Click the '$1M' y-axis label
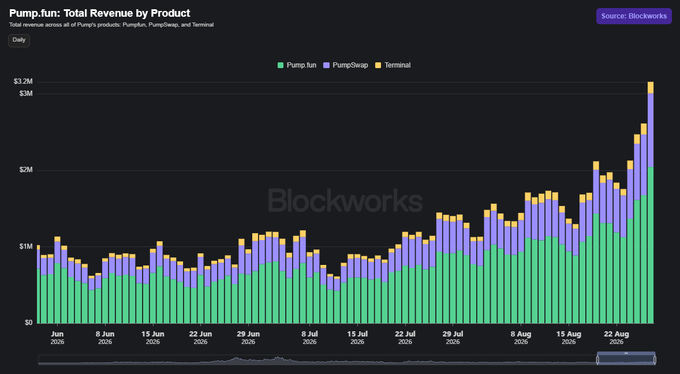Screen dimensions: 680x374 (x=26, y=246)
